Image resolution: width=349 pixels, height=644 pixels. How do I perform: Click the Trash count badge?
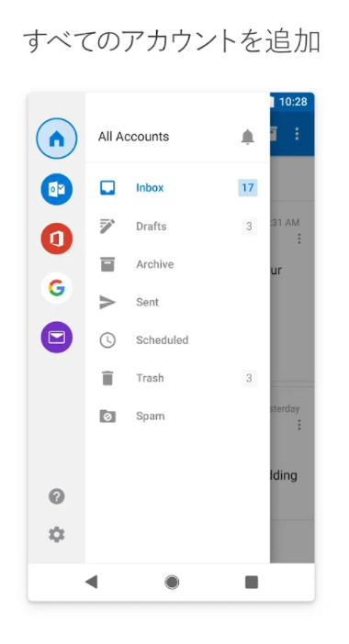[x=249, y=378]
